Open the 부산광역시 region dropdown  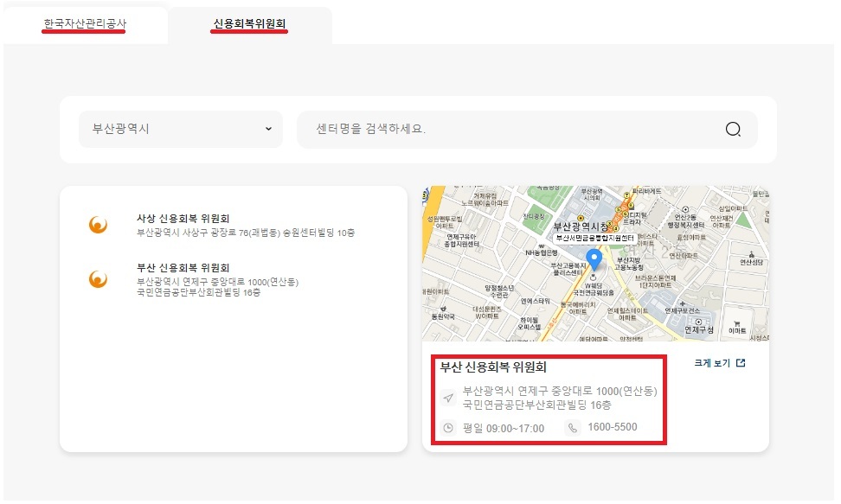click(x=179, y=128)
